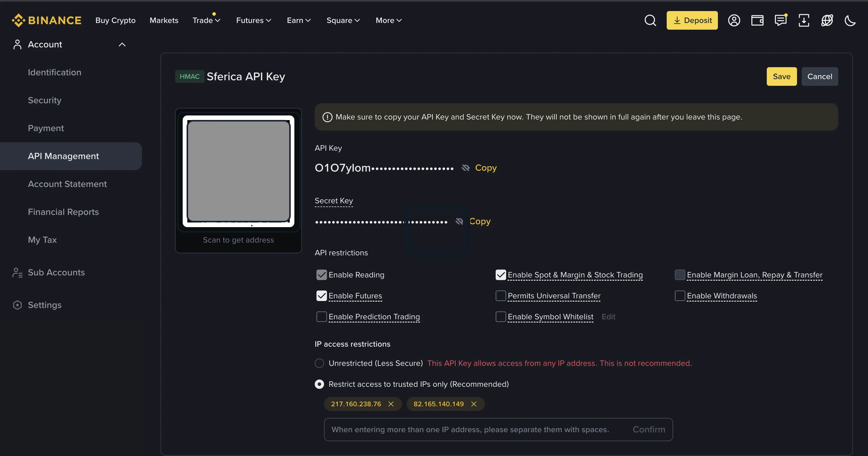Remove IP 82.165.140.149 with its X

(474, 404)
